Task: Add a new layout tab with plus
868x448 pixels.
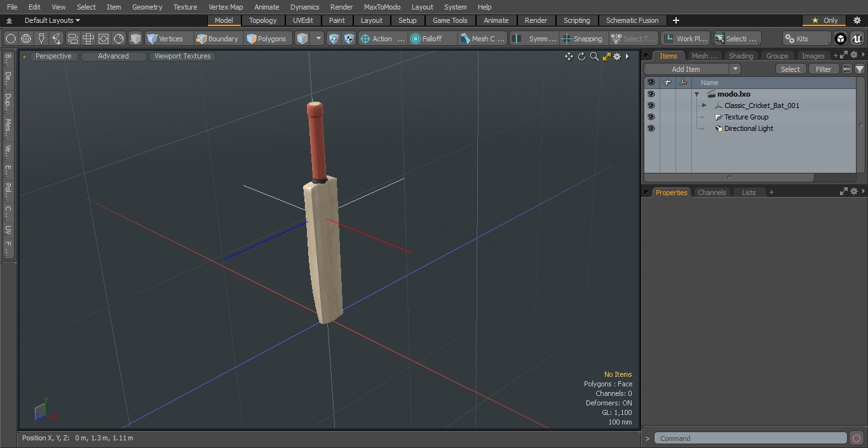Action: coord(675,20)
